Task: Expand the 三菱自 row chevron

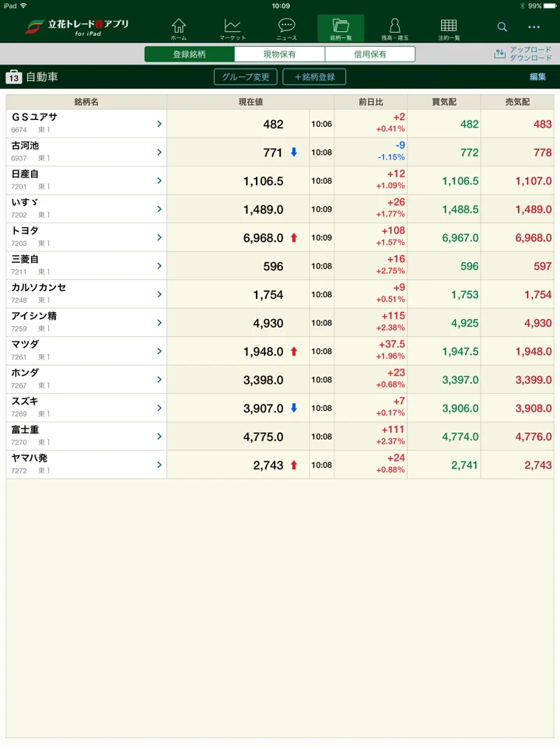Action: pyautogui.click(x=159, y=266)
